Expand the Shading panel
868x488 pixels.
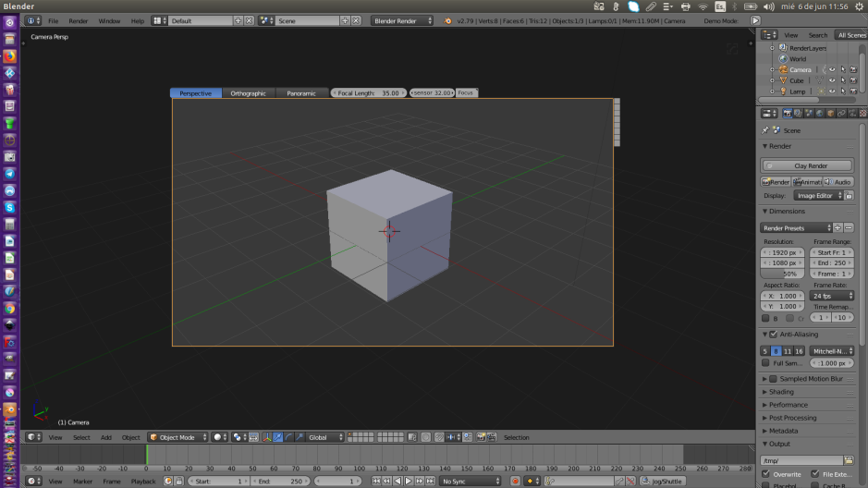point(781,392)
